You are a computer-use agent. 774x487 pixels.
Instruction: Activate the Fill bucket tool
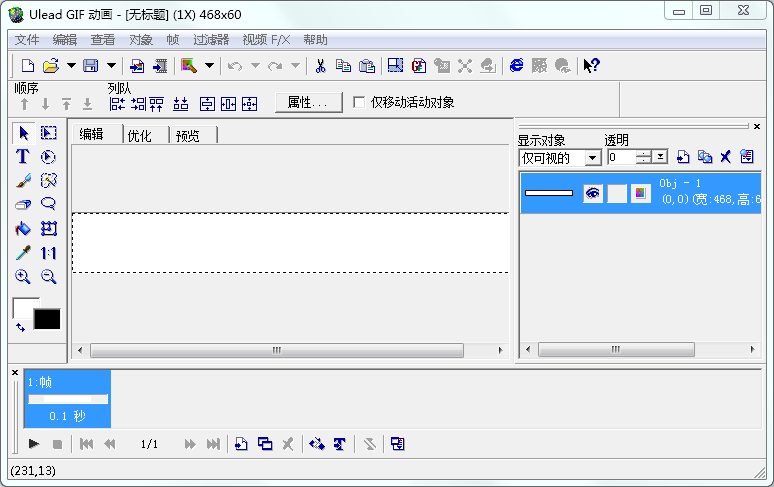pyautogui.click(x=22, y=229)
